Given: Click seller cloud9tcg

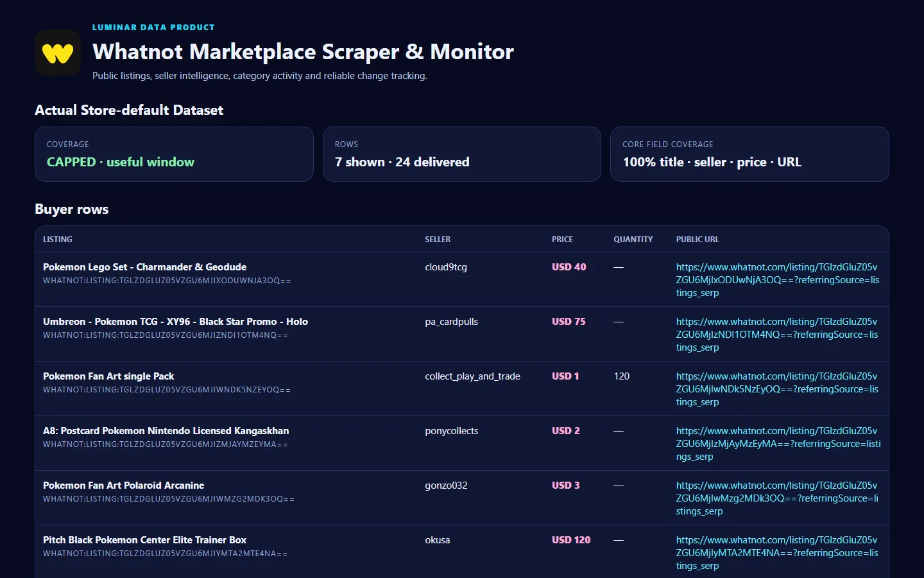Looking at the screenshot, I should [x=446, y=267].
